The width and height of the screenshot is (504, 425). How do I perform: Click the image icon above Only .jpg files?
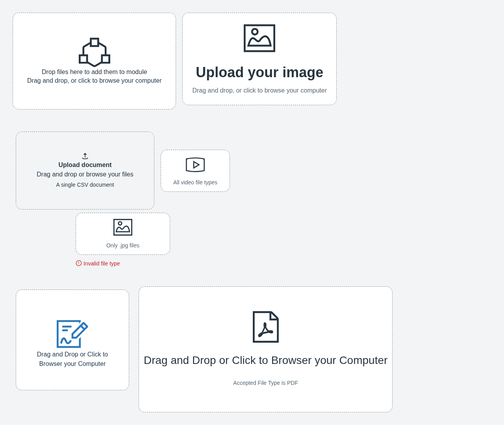pyautogui.click(x=123, y=227)
